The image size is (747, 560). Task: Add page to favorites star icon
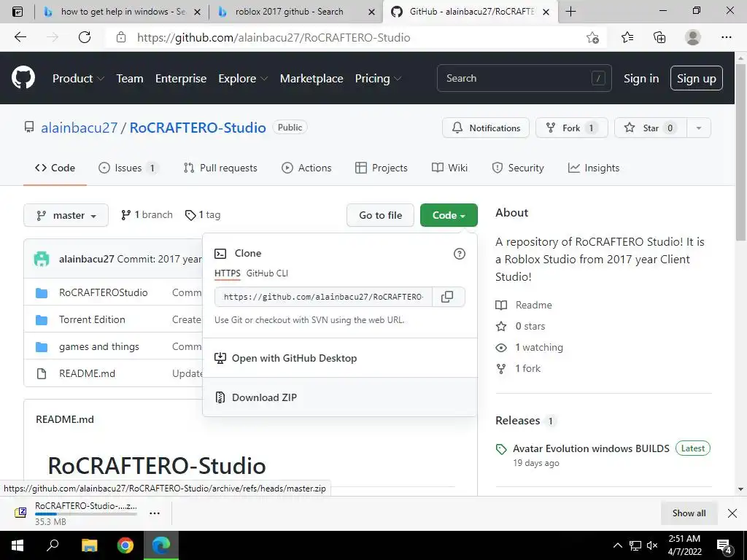[x=592, y=37]
